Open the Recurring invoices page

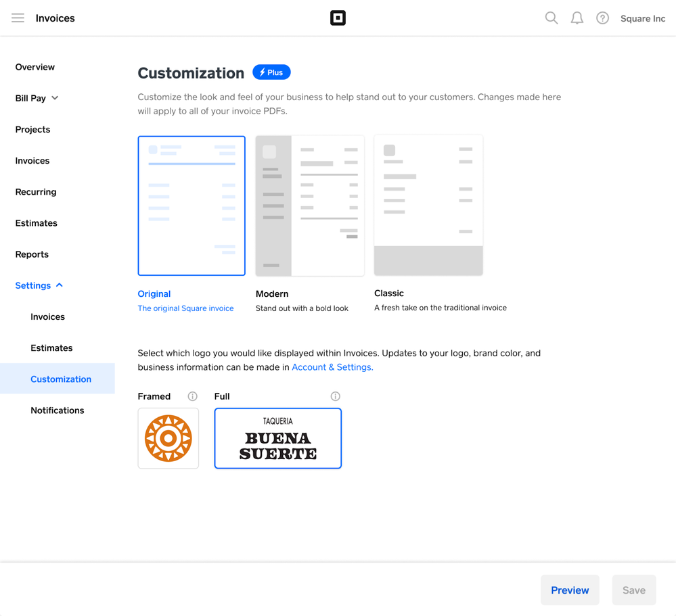pos(36,192)
